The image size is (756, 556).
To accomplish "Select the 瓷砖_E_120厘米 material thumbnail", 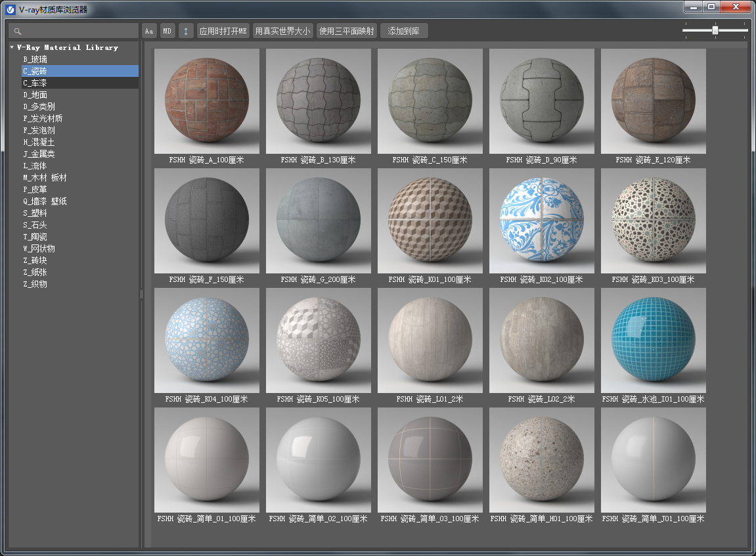I will coord(654,101).
